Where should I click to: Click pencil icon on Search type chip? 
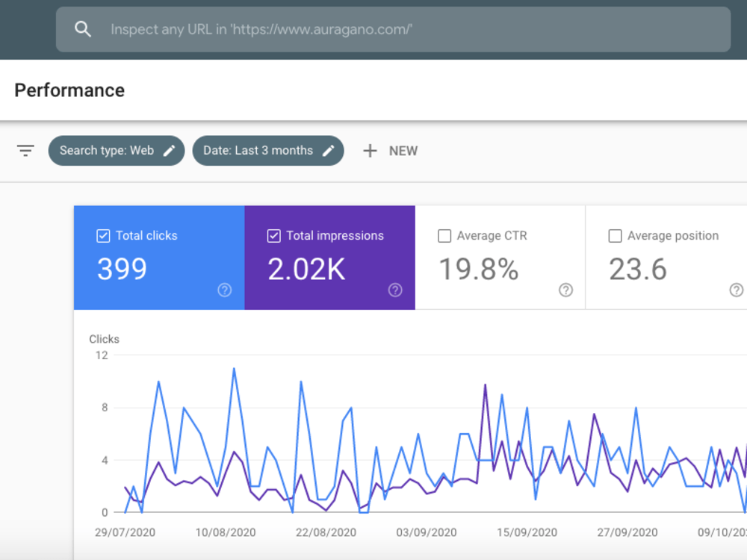click(x=170, y=151)
